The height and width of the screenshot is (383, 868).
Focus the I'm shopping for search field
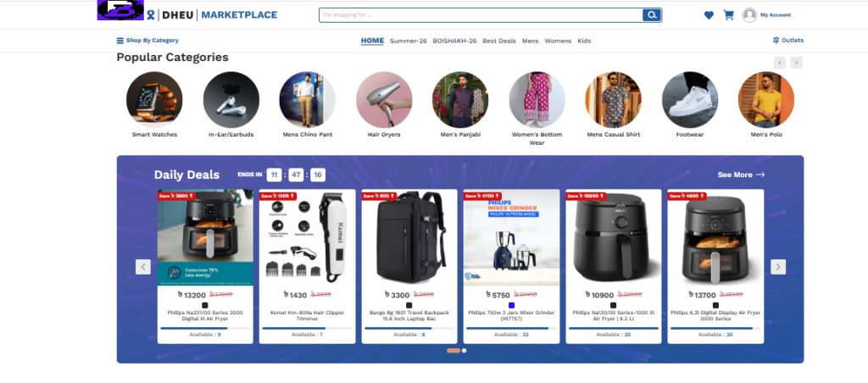(x=481, y=15)
